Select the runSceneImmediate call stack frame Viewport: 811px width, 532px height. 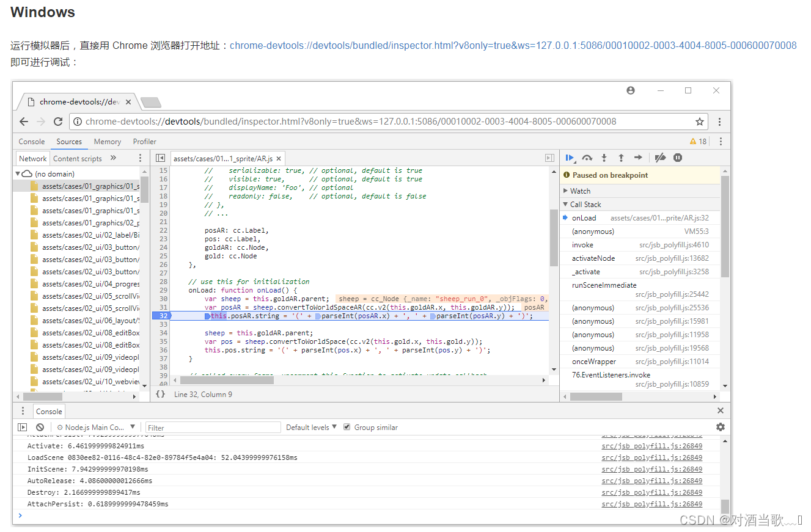point(640,290)
